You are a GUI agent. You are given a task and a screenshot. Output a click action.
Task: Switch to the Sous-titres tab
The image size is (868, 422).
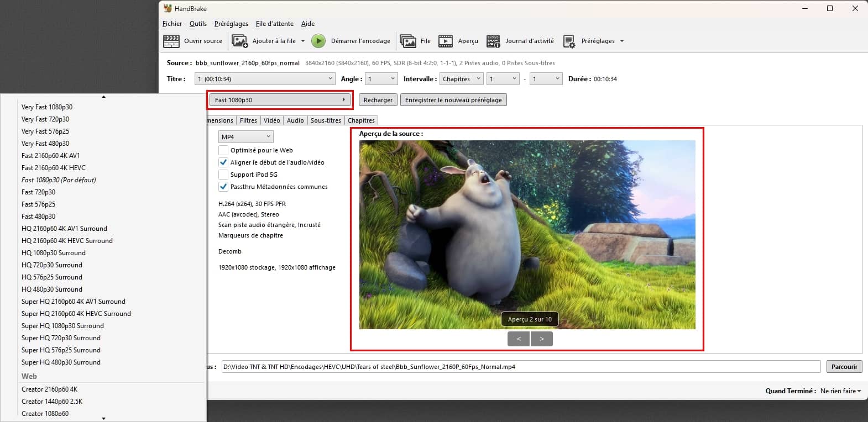click(x=326, y=120)
